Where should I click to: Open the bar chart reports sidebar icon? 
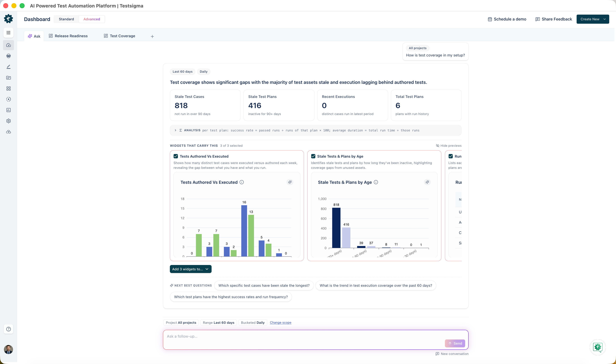8,110
